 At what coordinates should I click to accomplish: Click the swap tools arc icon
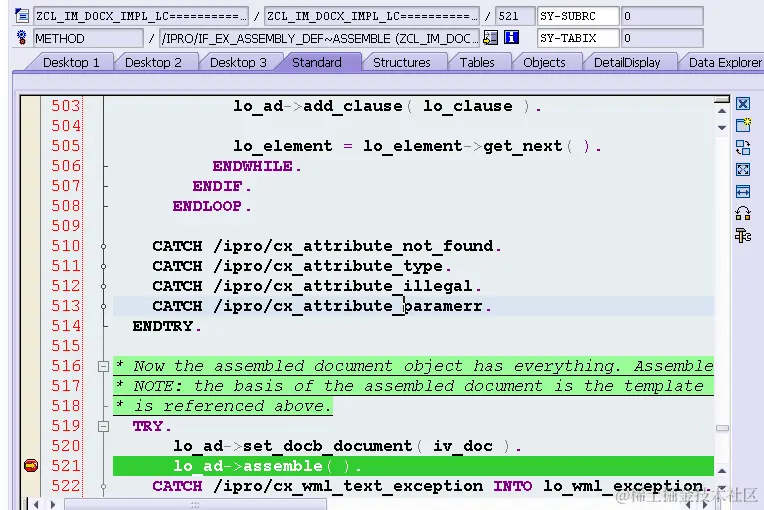tap(743, 213)
